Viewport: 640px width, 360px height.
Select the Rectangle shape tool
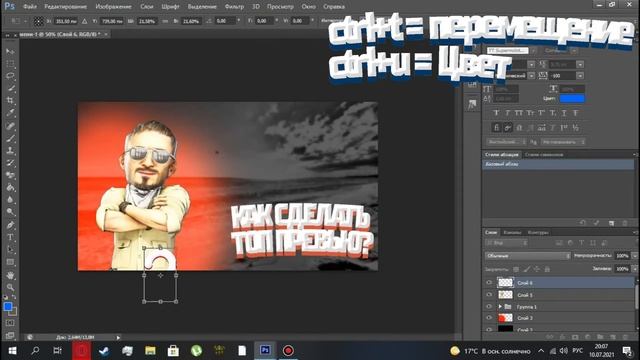(x=10, y=262)
